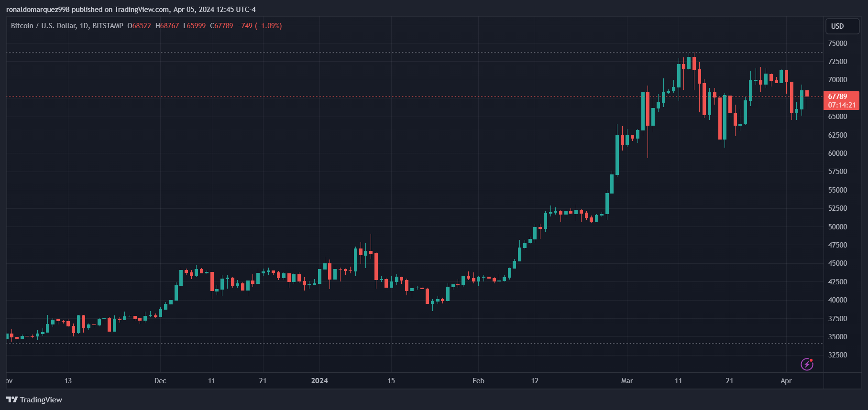The height and width of the screenshot is (410, 868).
Task: Click the Feb date marker
Action: pos(478,381)
